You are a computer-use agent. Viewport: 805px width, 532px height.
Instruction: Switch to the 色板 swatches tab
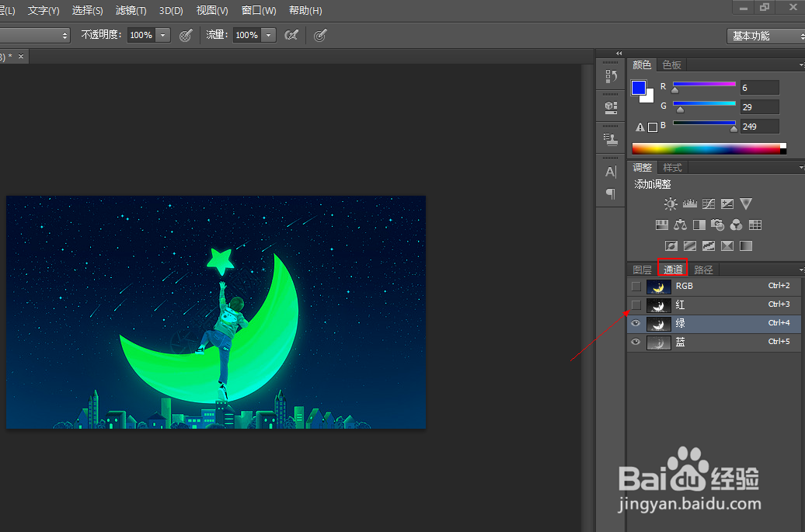(671, 64)
